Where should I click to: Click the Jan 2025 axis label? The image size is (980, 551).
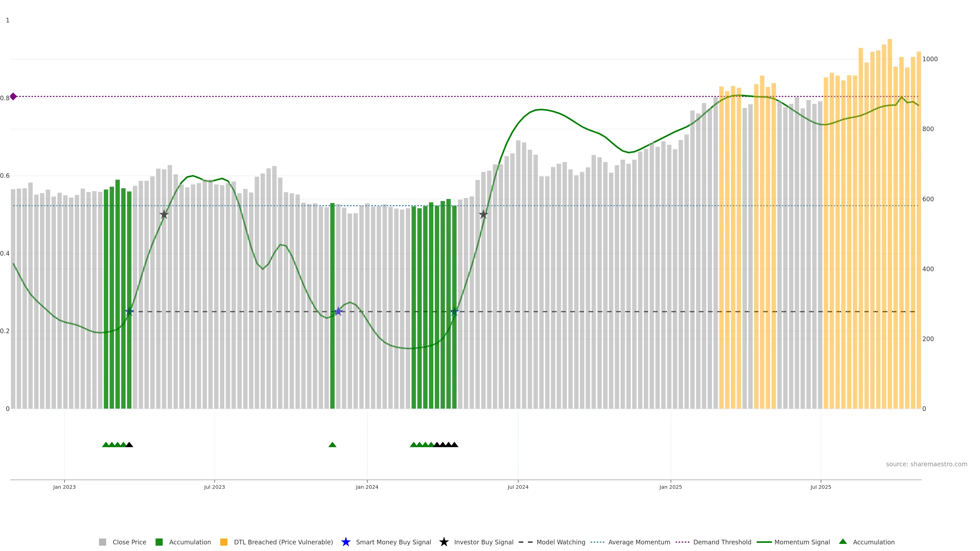[670, 487]
